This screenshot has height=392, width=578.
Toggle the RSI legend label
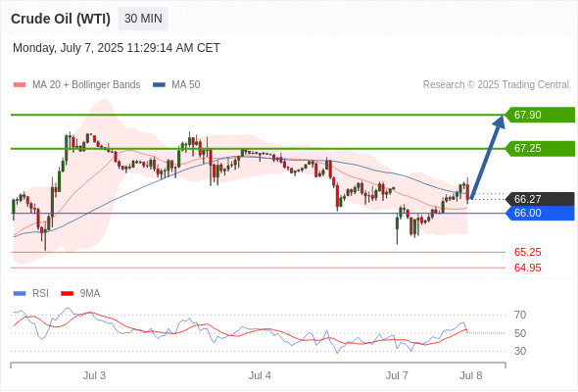pyautogui.click(x=40, y=294)
